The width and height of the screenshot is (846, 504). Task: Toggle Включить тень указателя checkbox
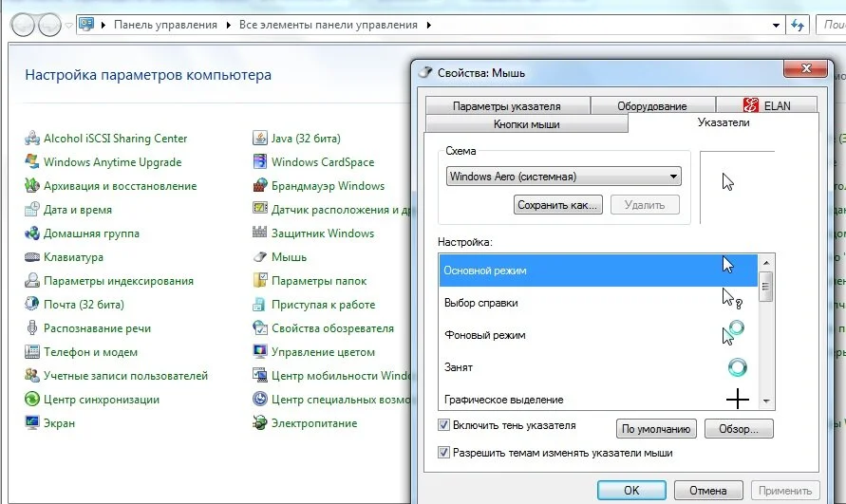coord(443,425)
